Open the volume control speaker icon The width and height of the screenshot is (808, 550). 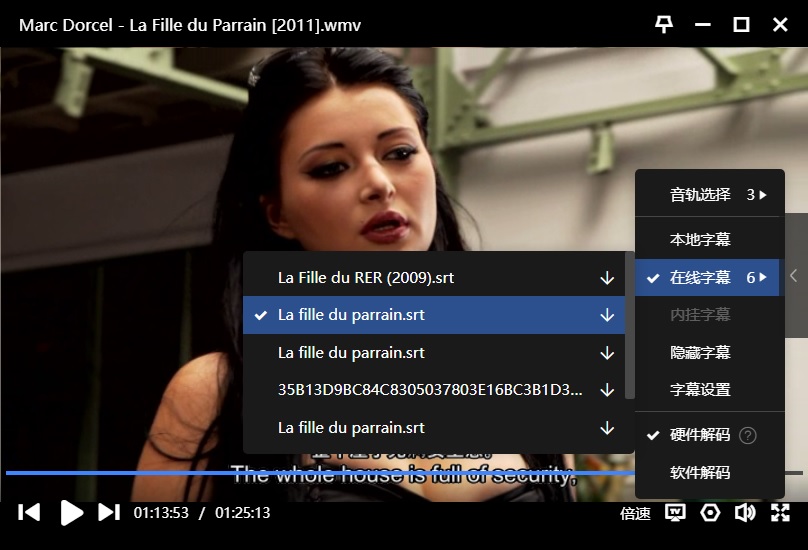(744, 513)
